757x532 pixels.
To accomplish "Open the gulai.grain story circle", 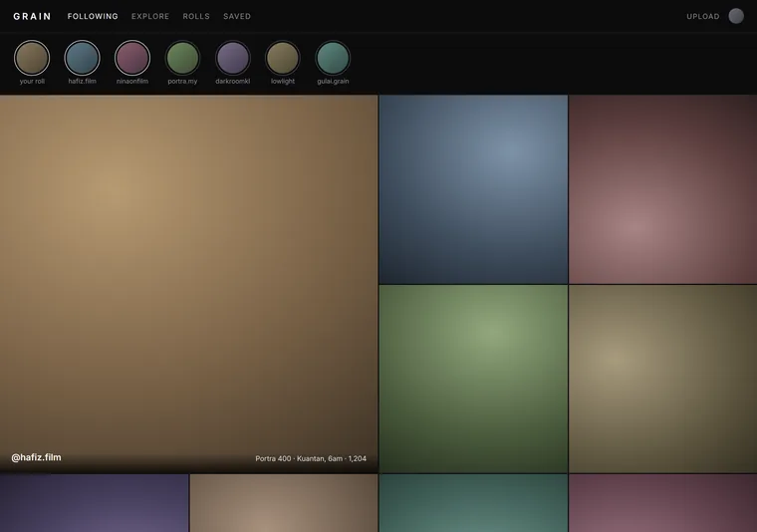I will pyautogui.click(x=333, y=58).
